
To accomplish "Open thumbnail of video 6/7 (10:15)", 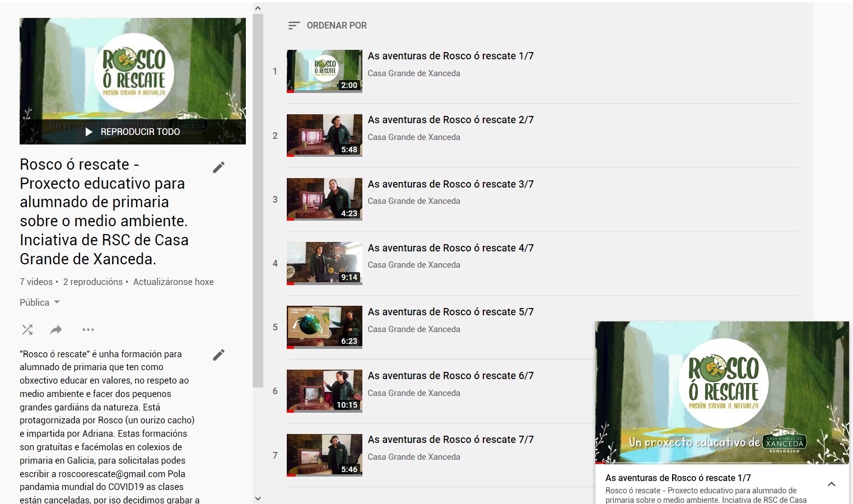I will pyautogui.click(x=324, y=391).
